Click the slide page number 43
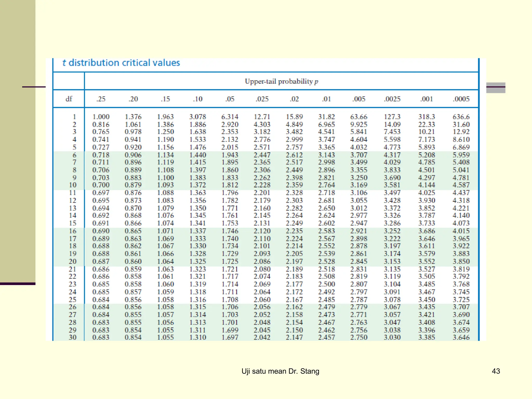Viewport: 532px width, 399px height. point(496,371)
